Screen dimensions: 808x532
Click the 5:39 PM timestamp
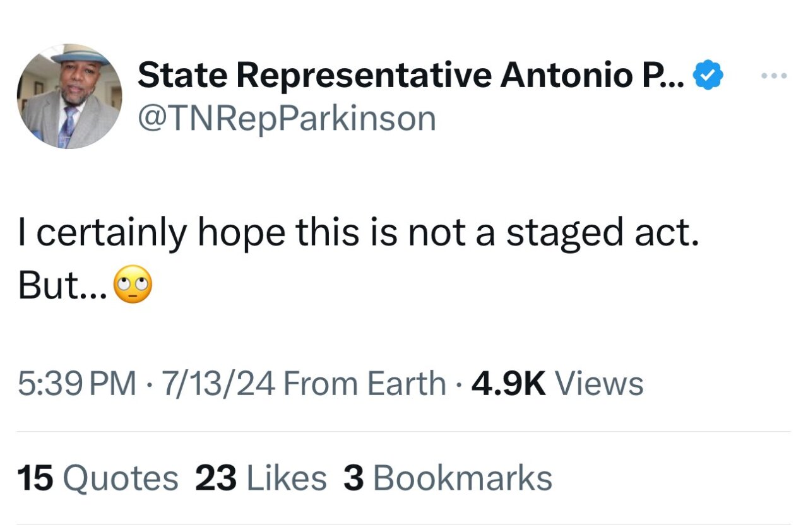click(x=71, y=382)
